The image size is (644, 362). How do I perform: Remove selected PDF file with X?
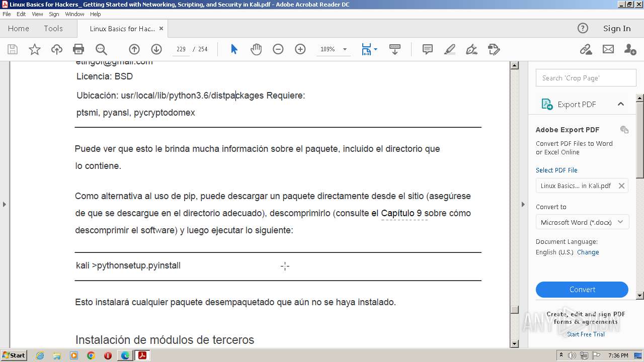click(x=621, y=186)
